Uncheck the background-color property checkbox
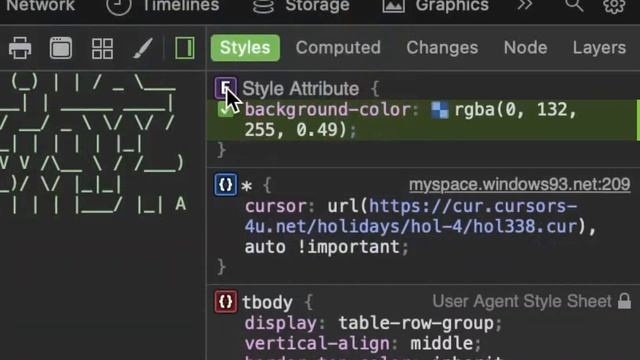 click(x=225, y=109)
